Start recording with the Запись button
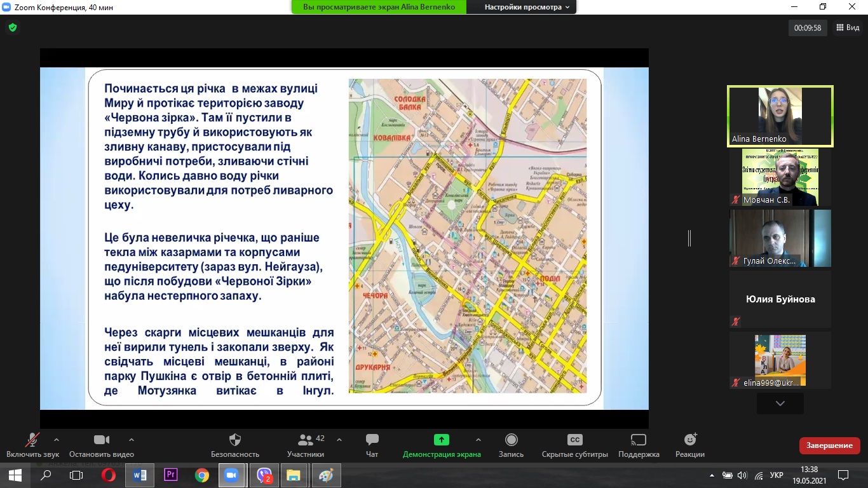868x488 pixels. pos(511,440)
